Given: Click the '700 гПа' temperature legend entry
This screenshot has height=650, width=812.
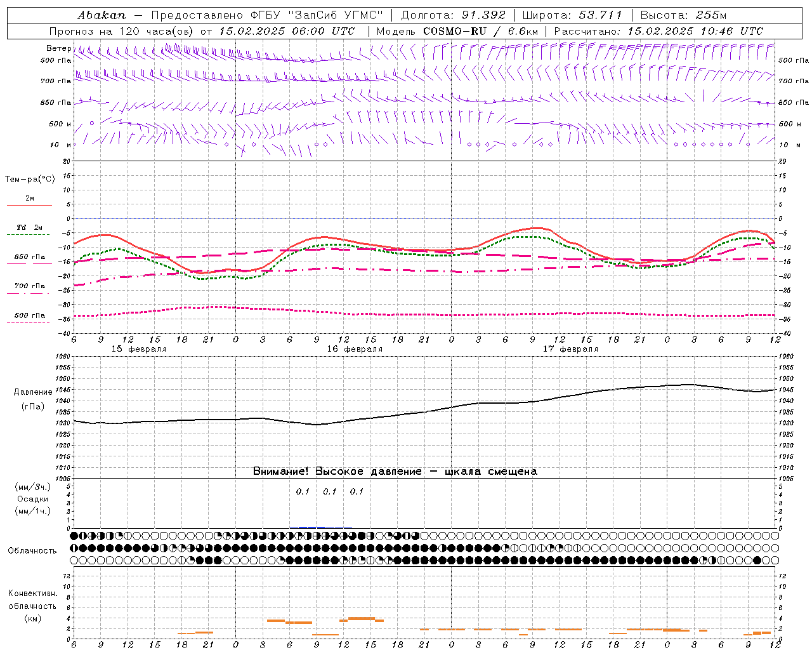Looking at the screenshot, I should coord(30,286).
